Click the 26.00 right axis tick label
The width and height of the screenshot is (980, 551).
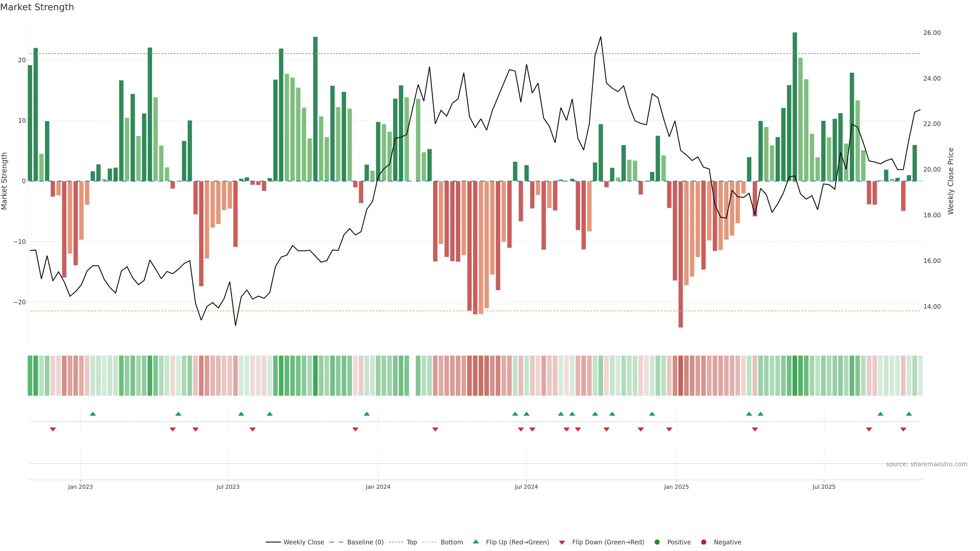[x=932, y=33]
